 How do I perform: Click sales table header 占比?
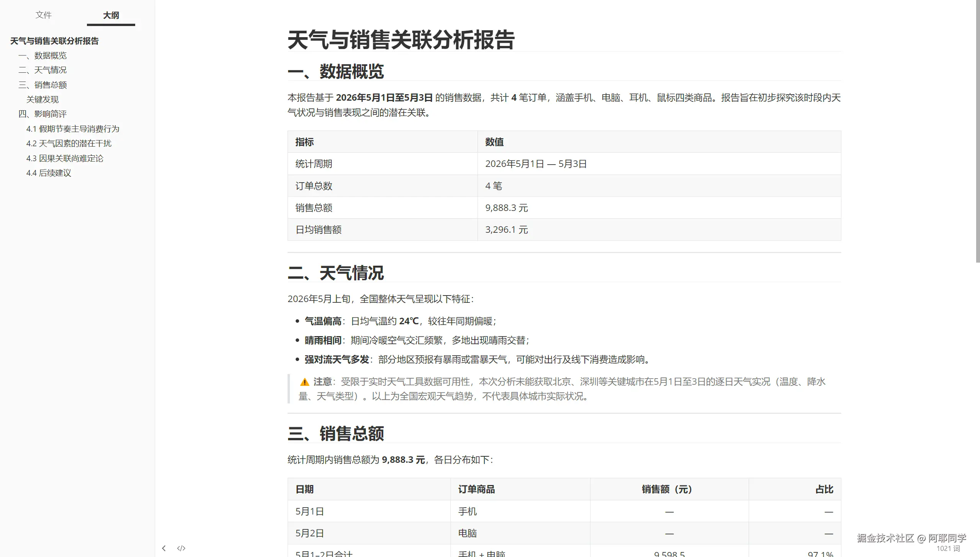tap(795, 489)
